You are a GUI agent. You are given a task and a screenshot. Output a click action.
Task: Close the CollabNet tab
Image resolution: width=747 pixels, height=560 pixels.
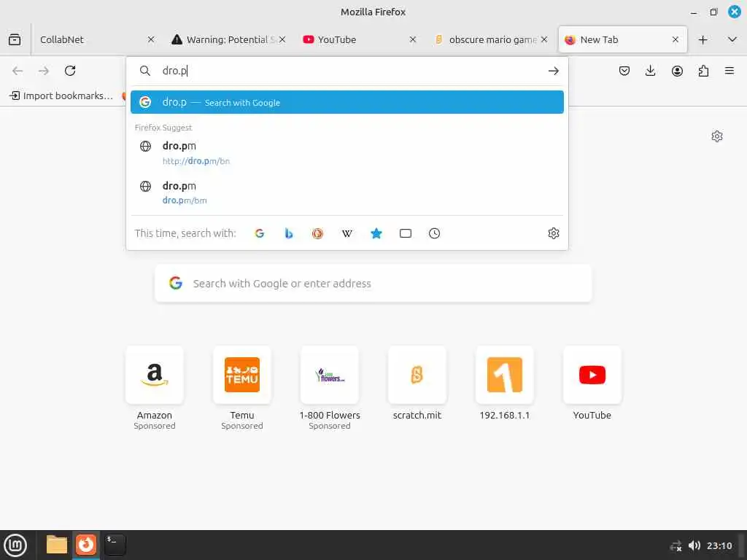(151, 39)
